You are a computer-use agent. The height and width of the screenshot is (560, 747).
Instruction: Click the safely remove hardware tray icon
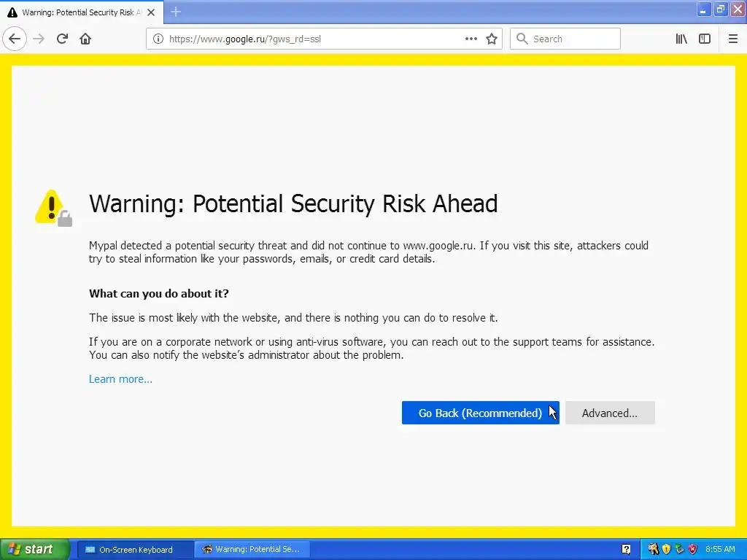tap(679, 550)
